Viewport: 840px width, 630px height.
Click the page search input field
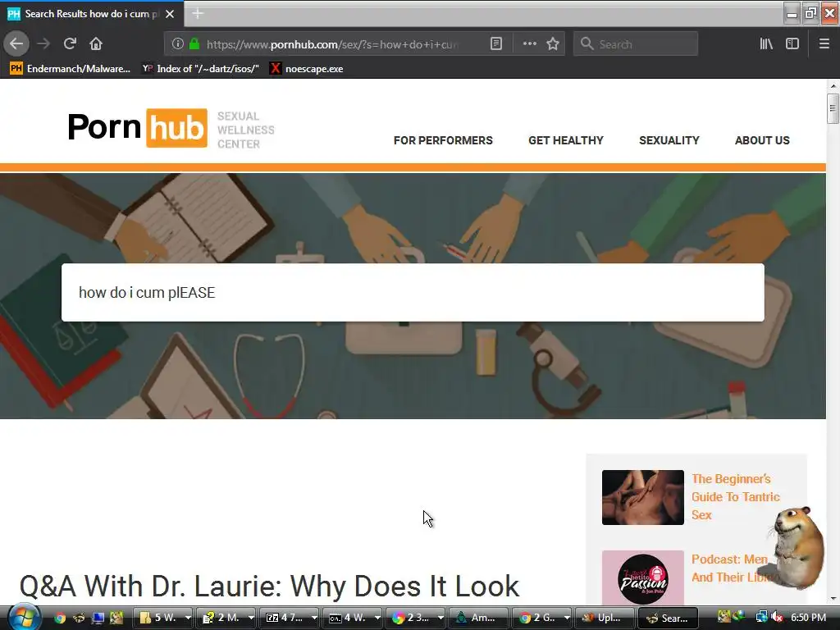413,293
